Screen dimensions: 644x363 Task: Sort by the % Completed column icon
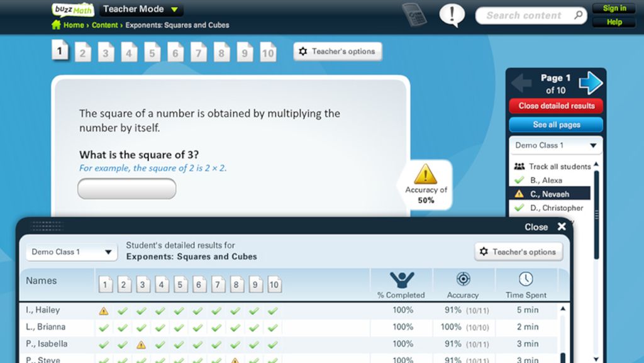[402, 279]
